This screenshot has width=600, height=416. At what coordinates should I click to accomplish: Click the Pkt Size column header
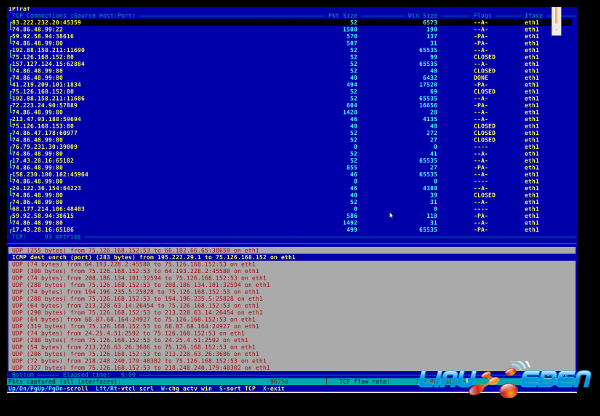[342, 16]
